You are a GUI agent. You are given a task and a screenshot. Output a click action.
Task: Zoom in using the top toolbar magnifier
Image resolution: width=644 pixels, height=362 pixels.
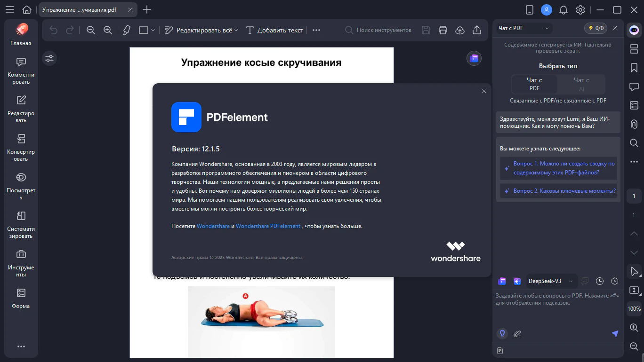[108, 30]
